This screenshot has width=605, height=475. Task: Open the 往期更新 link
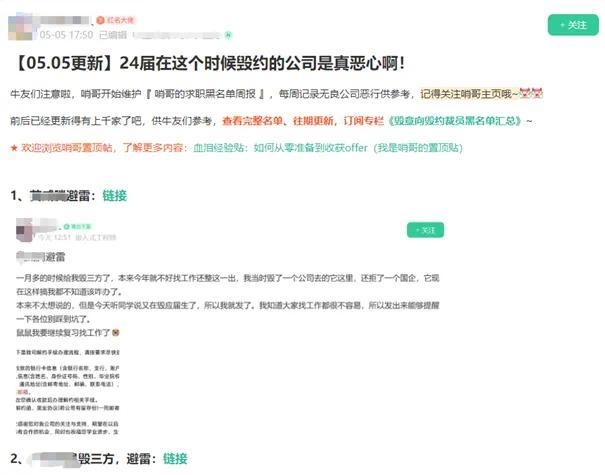click(313, 120)
